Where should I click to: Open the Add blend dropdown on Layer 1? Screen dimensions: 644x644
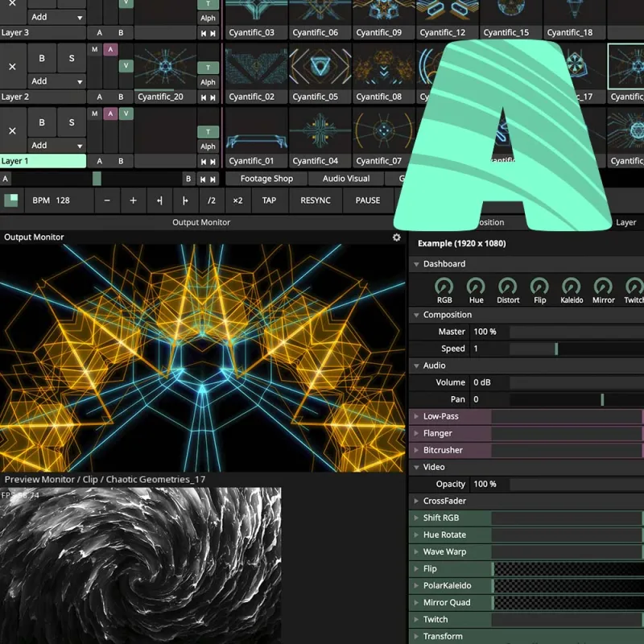tap(56, 145)
